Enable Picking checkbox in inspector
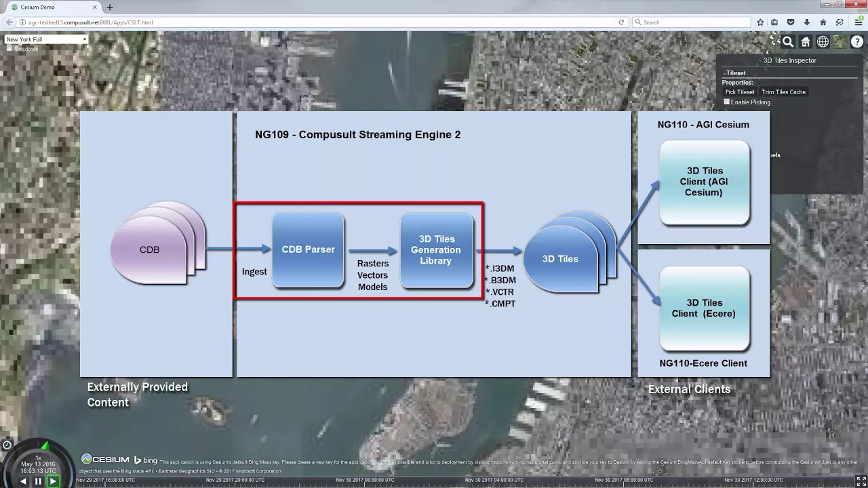This screenshot has width=868, height=488. (x=727, y=102)
